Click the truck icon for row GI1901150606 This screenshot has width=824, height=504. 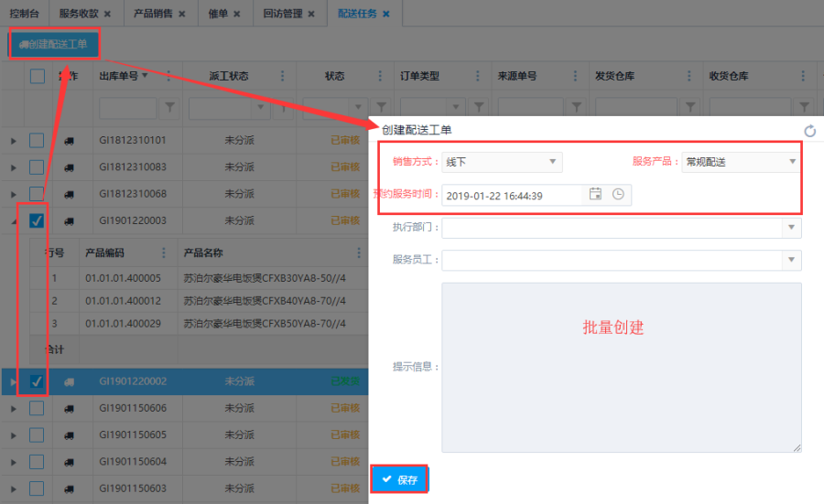70,408
